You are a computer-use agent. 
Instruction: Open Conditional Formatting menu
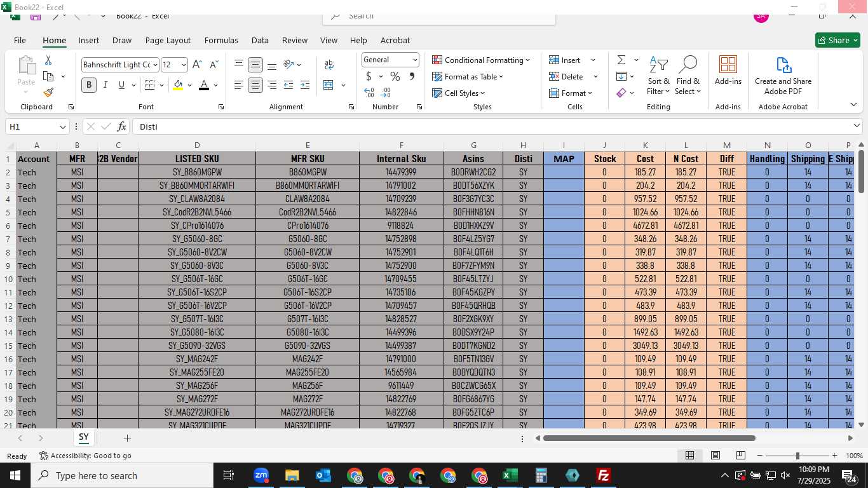tap(481, 60)
